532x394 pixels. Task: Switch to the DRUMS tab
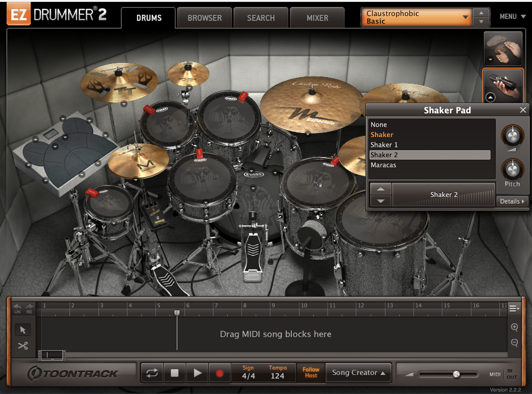pos(149,18)
